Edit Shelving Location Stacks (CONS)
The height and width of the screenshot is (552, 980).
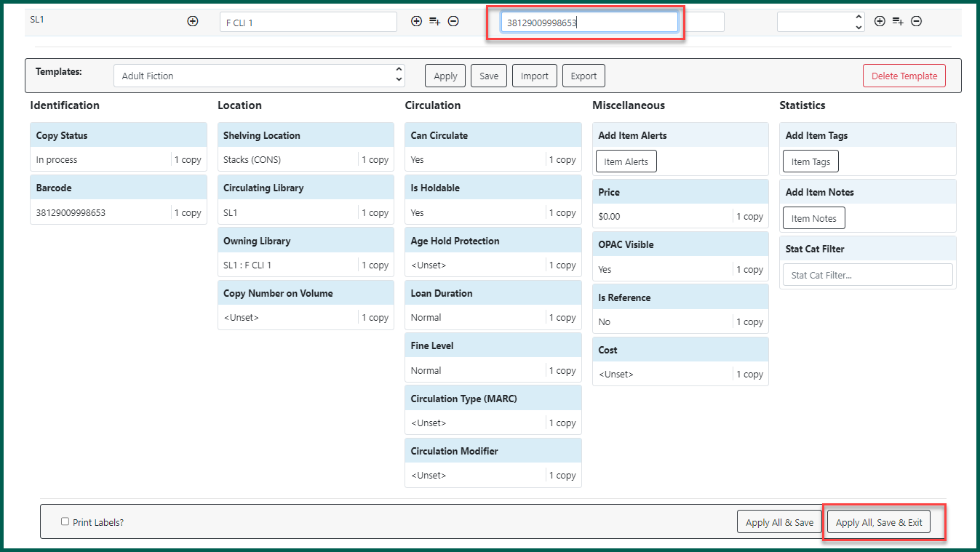coord(306,159)
